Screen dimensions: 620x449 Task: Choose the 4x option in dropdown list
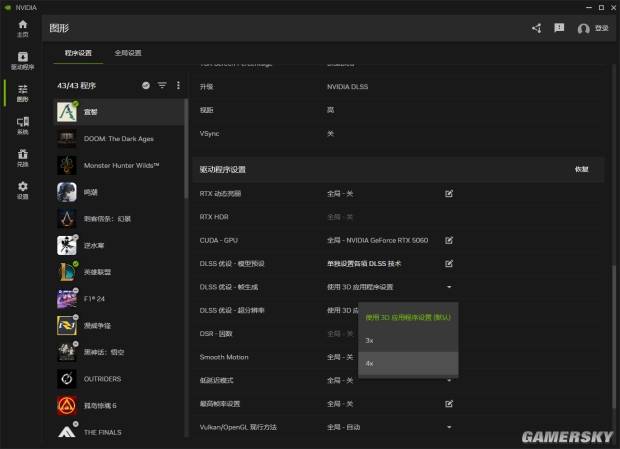click(408, 364)
